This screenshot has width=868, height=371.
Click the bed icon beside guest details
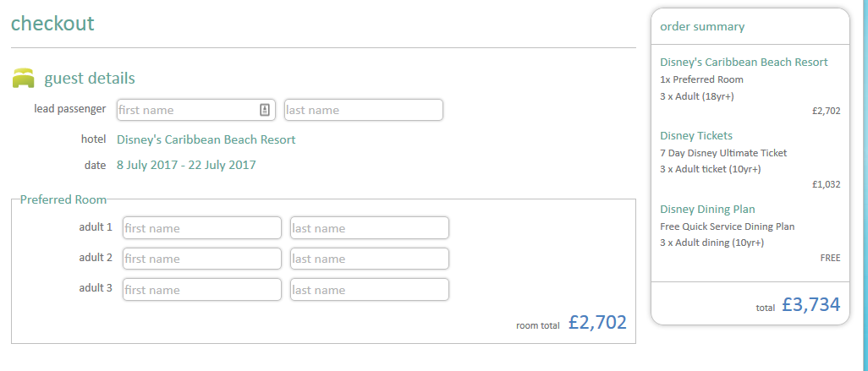(x=23, y=78)
